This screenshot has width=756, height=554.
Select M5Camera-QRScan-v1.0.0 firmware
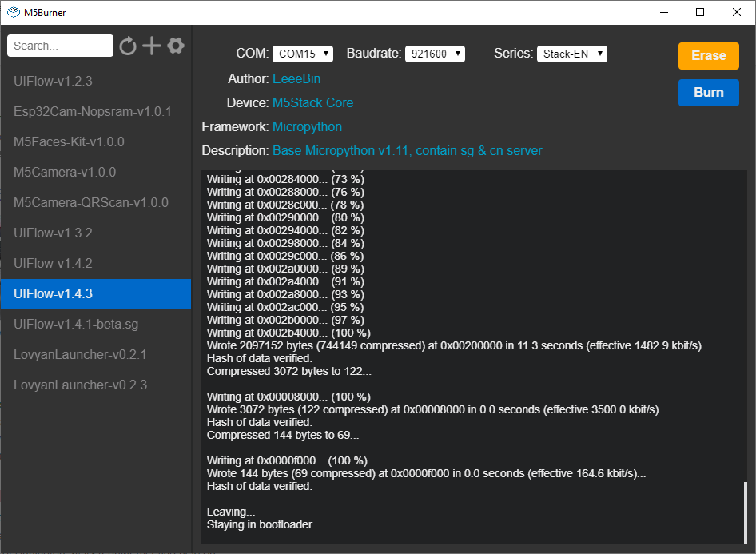pos(96,202)
